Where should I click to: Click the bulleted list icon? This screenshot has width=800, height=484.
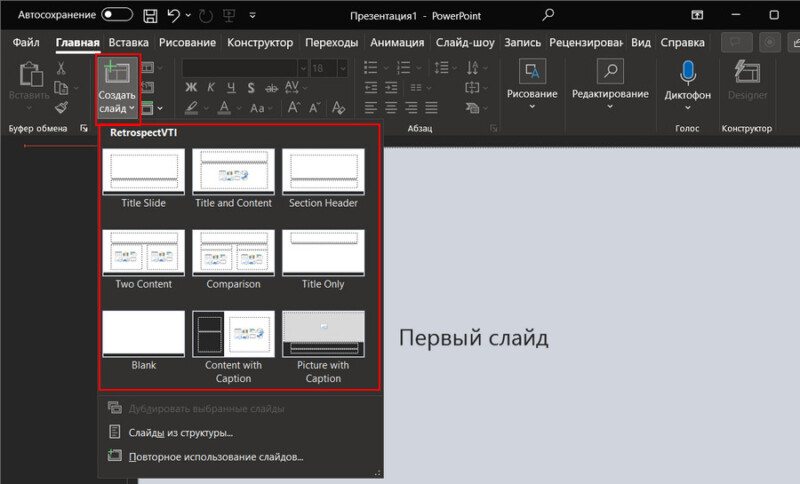point(371,67)
